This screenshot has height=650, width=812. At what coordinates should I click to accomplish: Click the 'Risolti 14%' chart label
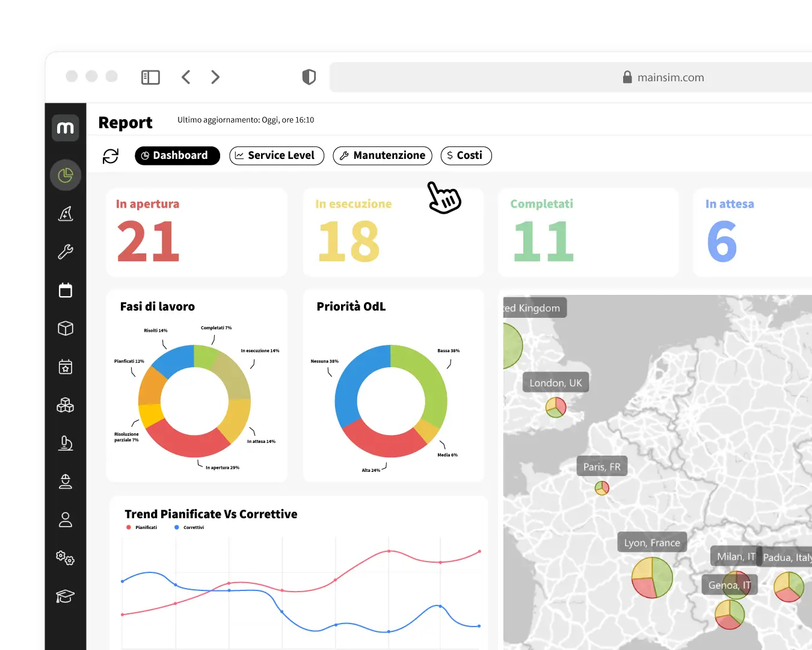156,330
